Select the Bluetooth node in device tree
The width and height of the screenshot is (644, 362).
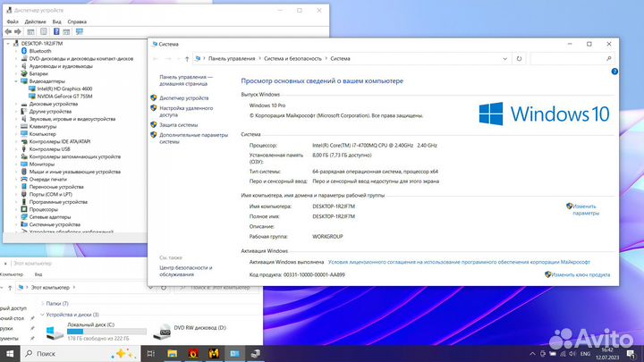point(40,51)
